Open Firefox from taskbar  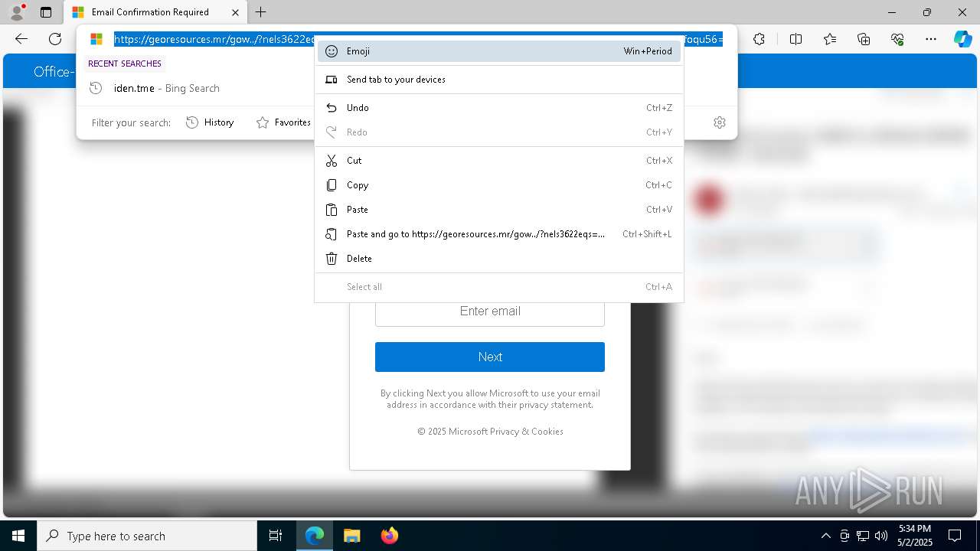[389, 536]
